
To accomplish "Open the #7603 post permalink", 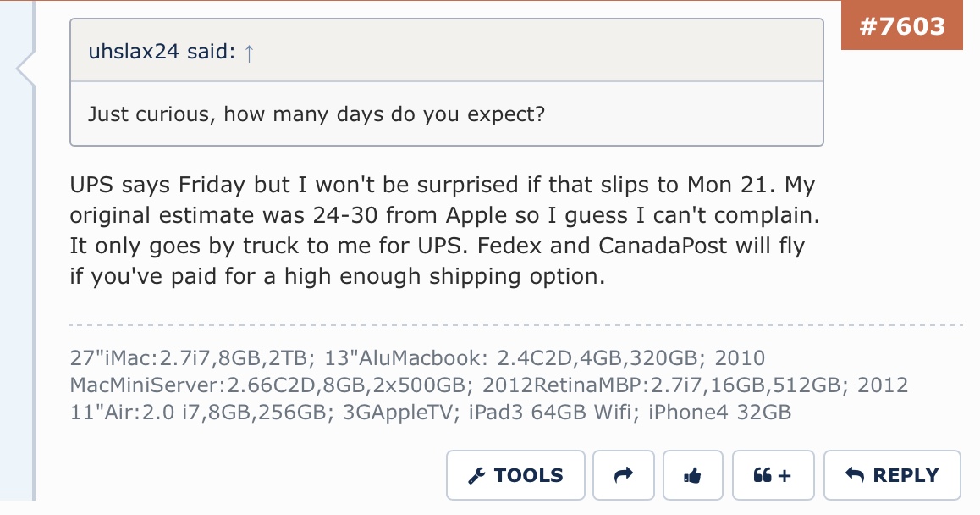I will pos(902,25).
